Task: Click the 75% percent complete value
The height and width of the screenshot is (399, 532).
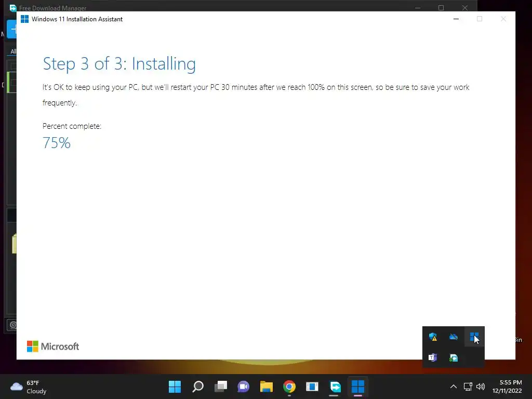Action: (x=57, y=143)
